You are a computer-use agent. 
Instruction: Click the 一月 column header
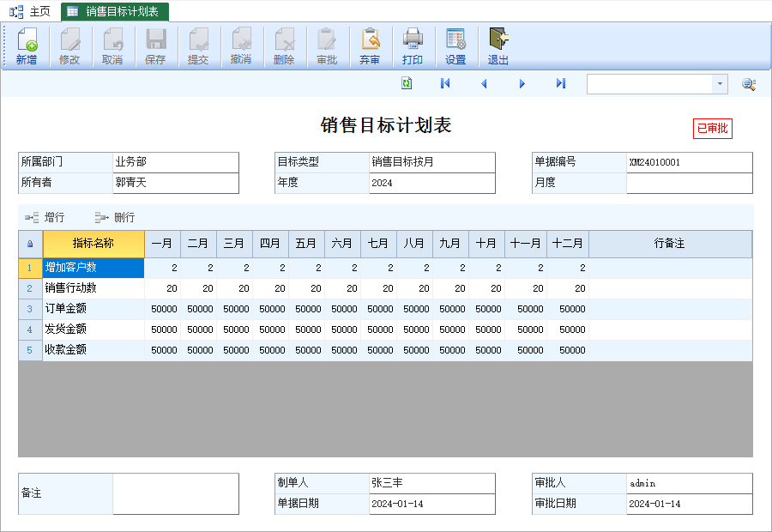click(x=162, y=244)
